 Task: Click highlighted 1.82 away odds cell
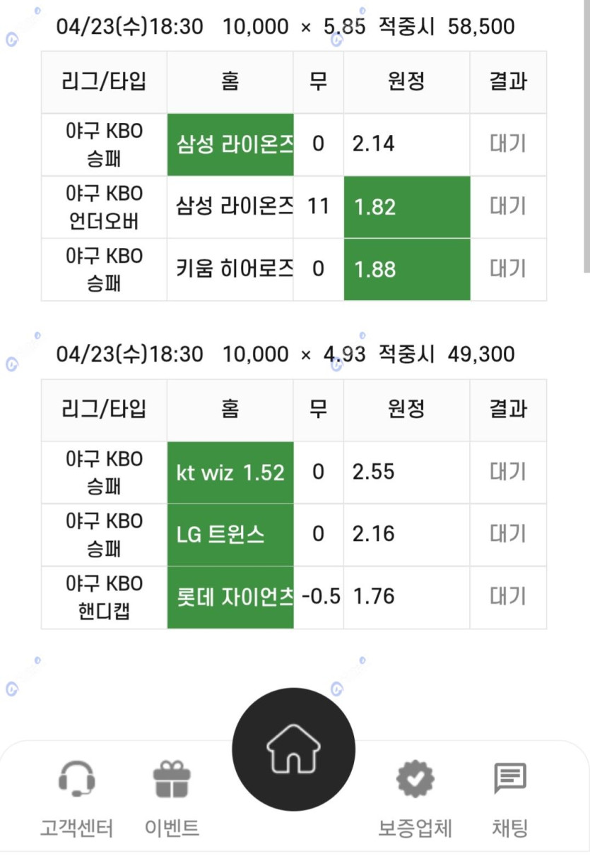(x=407, y=207)
